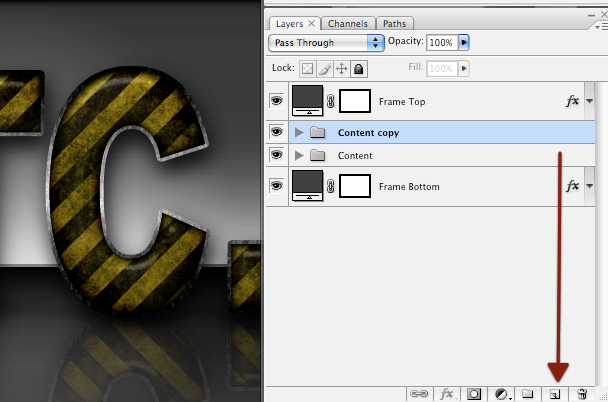This screenshot has height=402, width=608.
Task: Open the Opacity slider arrow
Action: tap(464, 42)
